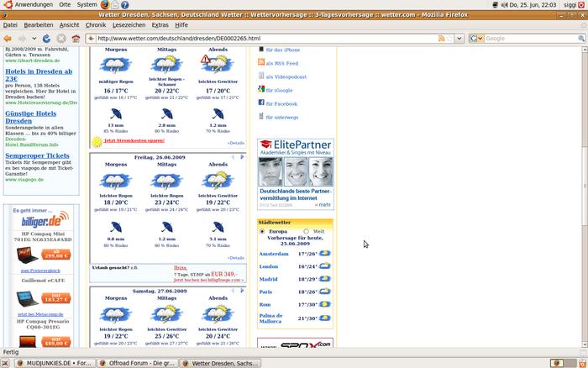The width and height of the screenshot is (588, 368).
Task: Bookmark this page with the star
Action: pyautogui.click(x=449, y=39)
